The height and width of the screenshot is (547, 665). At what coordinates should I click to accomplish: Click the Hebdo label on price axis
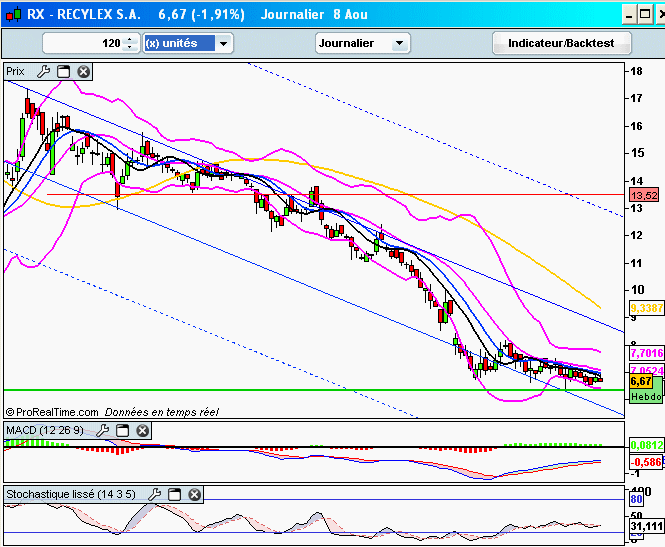pyautogui.click(x=645, y=397)
